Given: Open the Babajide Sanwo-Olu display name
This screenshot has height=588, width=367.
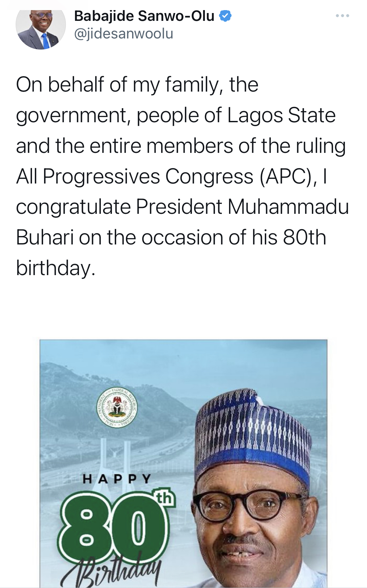Looking at the screenshot, I should coord(144,16).
